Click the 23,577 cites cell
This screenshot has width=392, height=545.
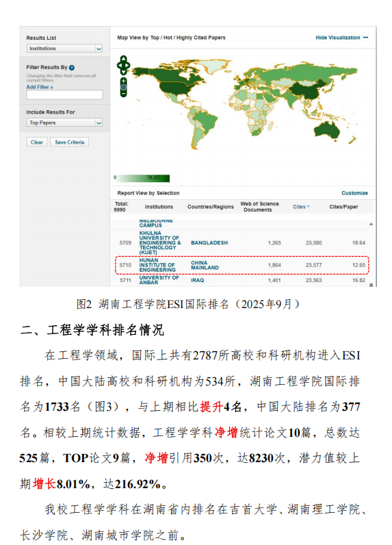coord(313,265)
